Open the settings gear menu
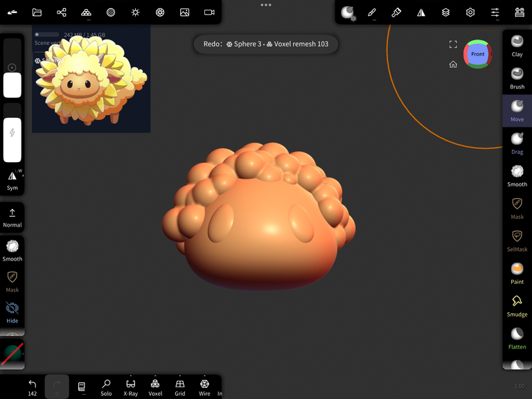The image size is (532, 399). pos(470,12)
